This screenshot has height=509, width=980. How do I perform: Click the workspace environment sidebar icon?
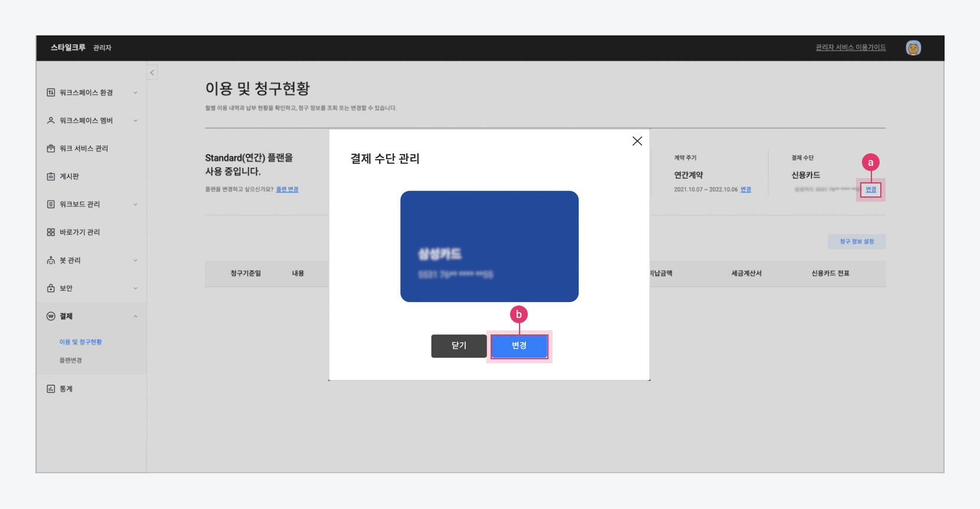click(51, 93)
